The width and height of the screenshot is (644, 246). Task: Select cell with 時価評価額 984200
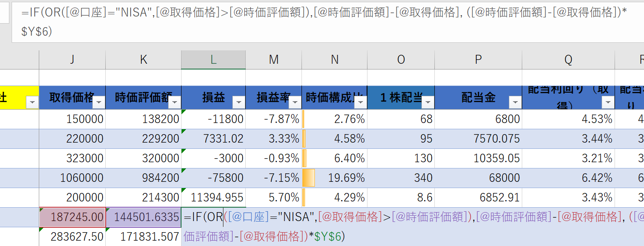(143, 178)
